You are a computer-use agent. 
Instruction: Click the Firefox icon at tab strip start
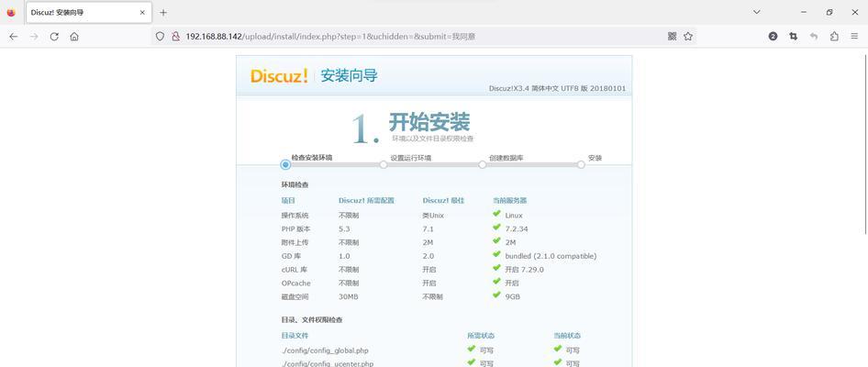tap(11, 12)
